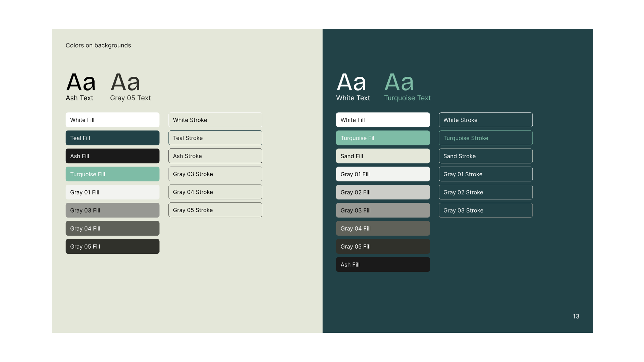The height and width of the screenshot is (362, 644).
Task: Click the page number 13
Action: click(576, 316)
